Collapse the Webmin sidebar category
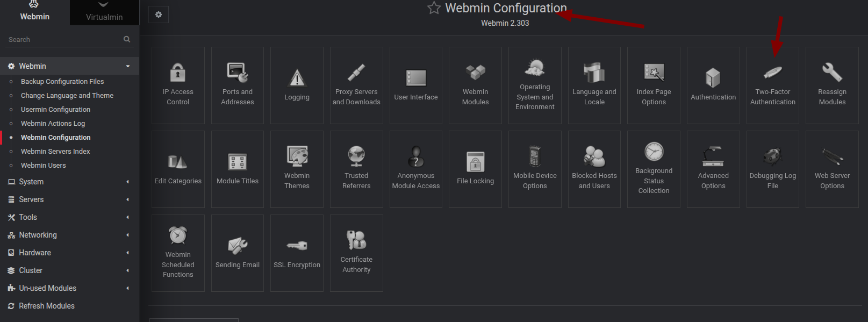The width and height of the screenshot is (868, 322). coord(69,66)
